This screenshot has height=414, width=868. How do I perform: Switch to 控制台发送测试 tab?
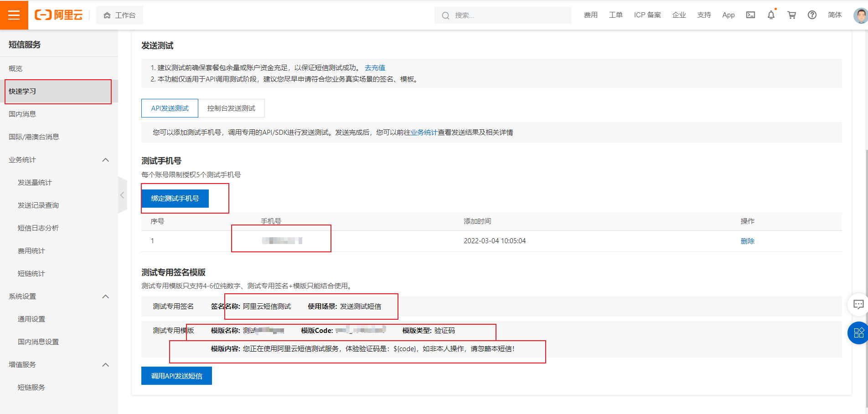point(231,108)
